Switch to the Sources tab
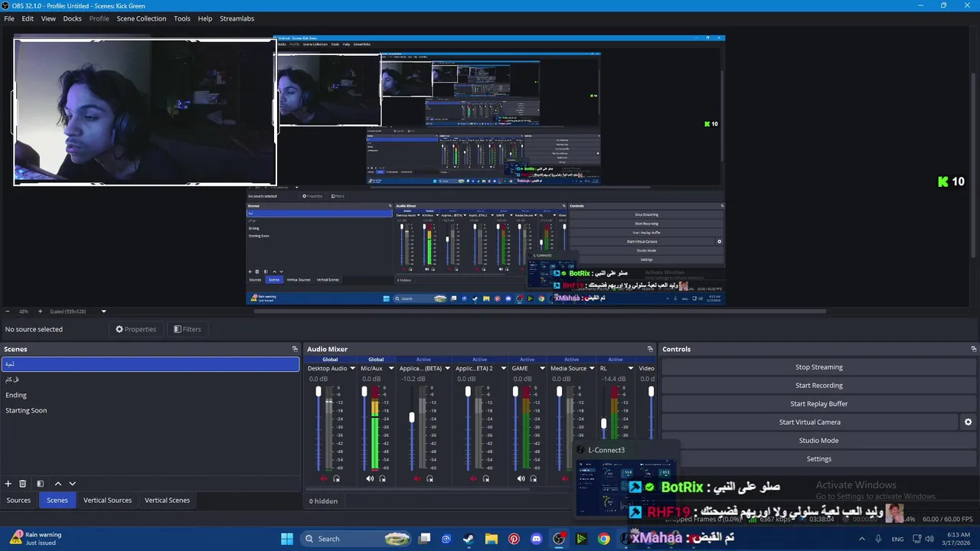Viewport: 980px width, 551px height. pyautogui.click(x=18, y=500)
